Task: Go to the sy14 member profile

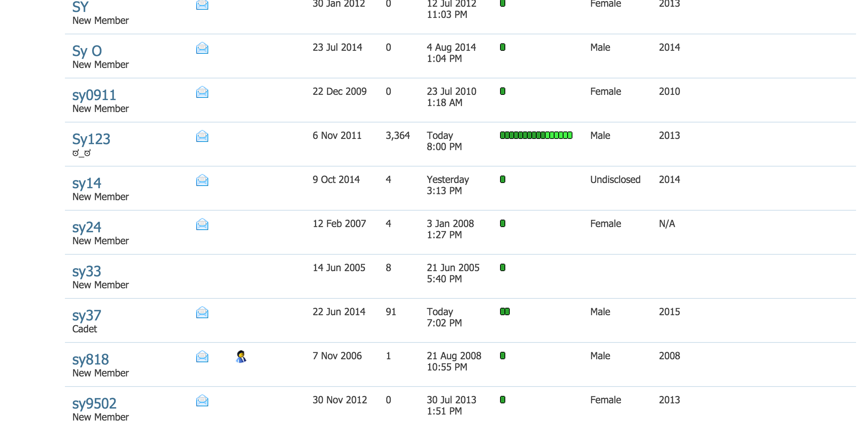Action: point(87,183)
